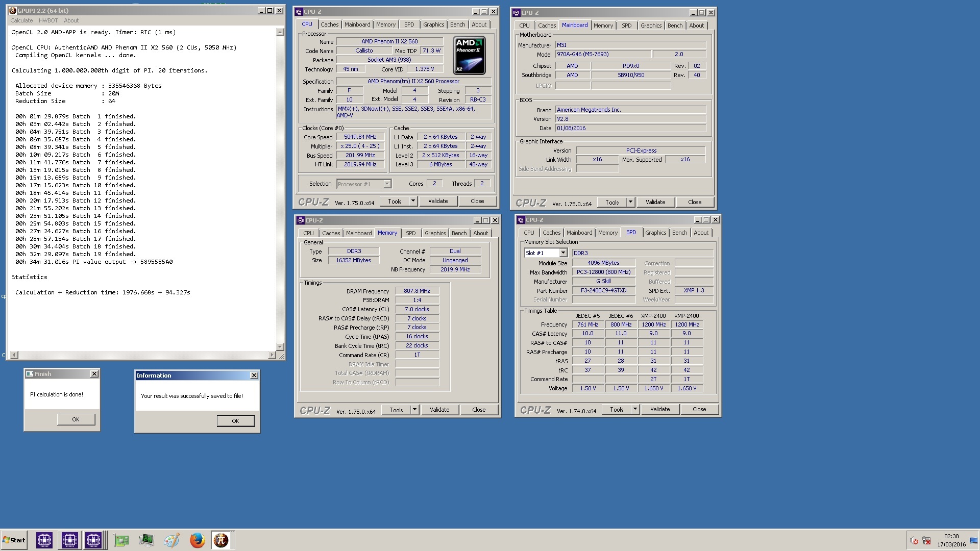Image resolution: width=980 pixels, height=551 pixels.
Task: Switch to Caches tab in CPU-Z CPU window
Action: (330, 24)
